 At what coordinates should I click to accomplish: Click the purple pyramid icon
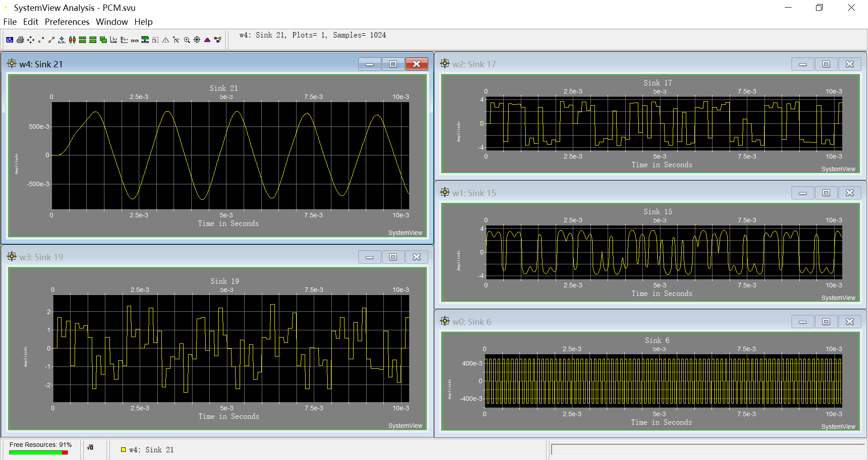point(208,40)
